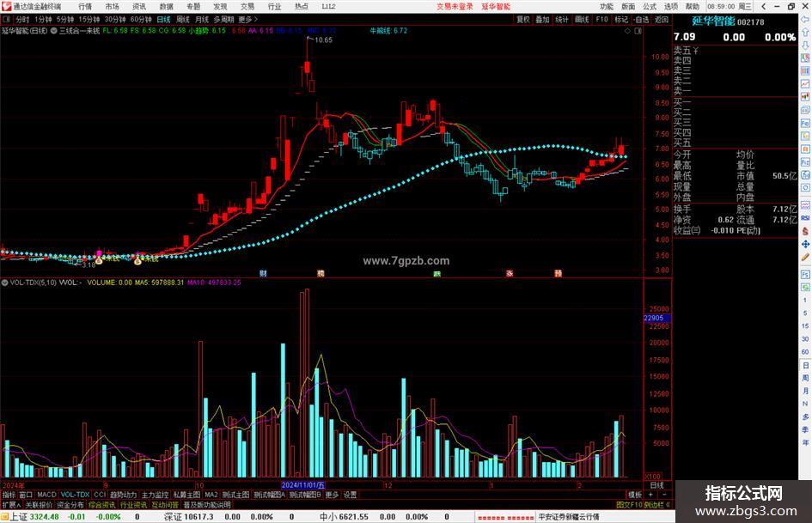812x523 pixels.
Task: Click the blue four-way move icon
Action: pos(805,244)
